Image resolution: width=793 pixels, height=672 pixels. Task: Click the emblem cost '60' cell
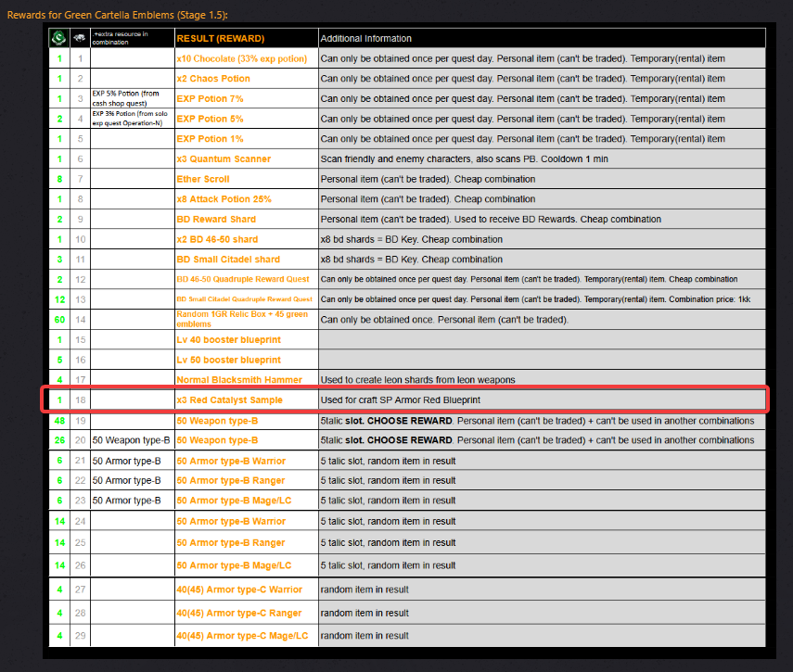59,319
